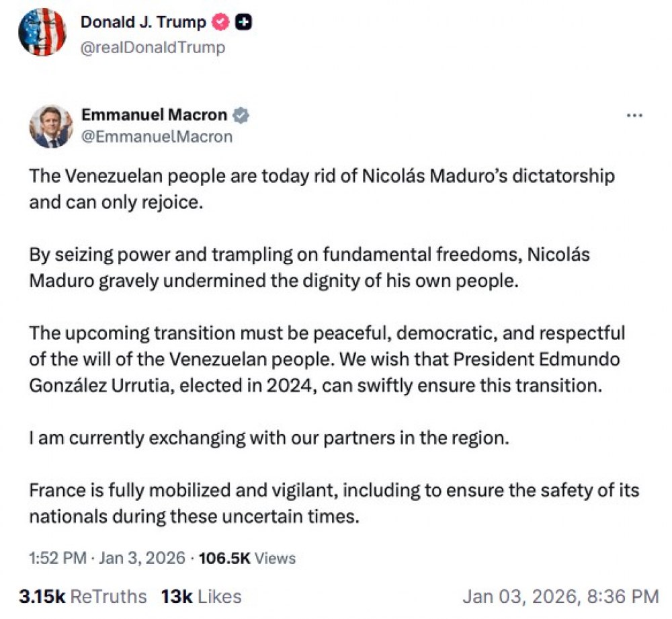This screenshot has height=619, width=672.
Task: Click the 3.15k ReTruths count
Action: (x=82, y=596)
